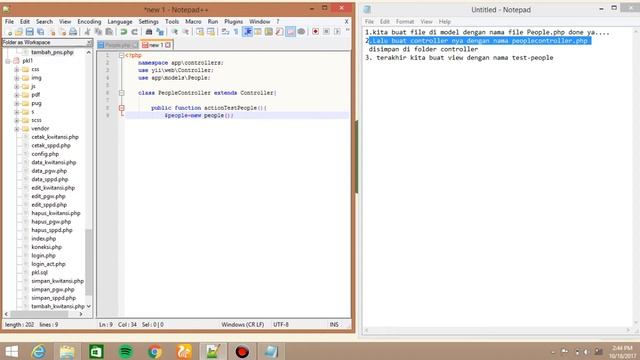This screenshot has height=360, width=640.
Task: Collapse the fold marker at class PeopleController line
Action: point(122,93)
